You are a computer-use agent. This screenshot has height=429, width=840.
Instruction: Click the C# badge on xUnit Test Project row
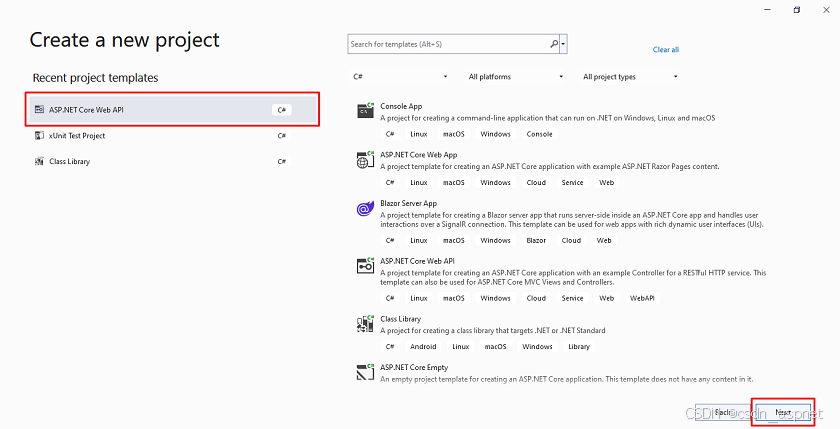click(281, 136)
